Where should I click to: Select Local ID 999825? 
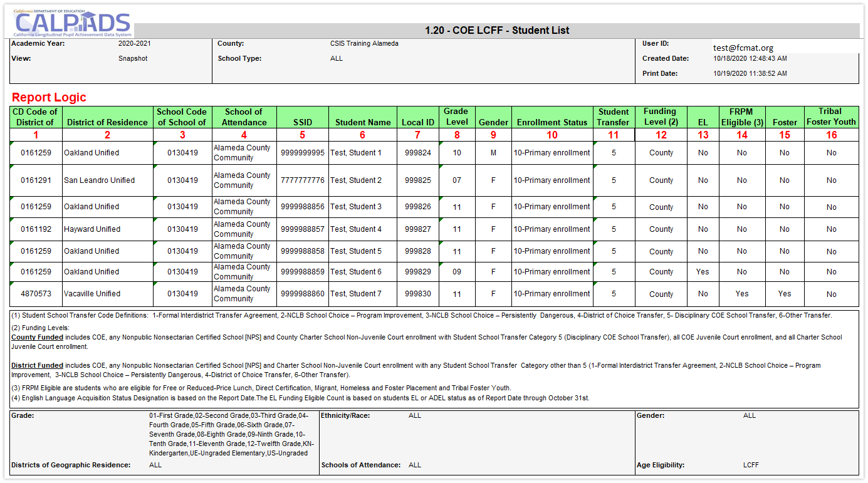[x=418, y=180]
